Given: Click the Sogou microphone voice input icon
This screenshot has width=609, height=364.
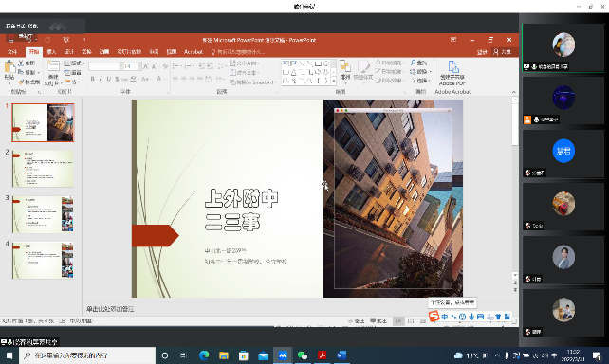Looking at the screenshot, I should click(x=471, y=317).
